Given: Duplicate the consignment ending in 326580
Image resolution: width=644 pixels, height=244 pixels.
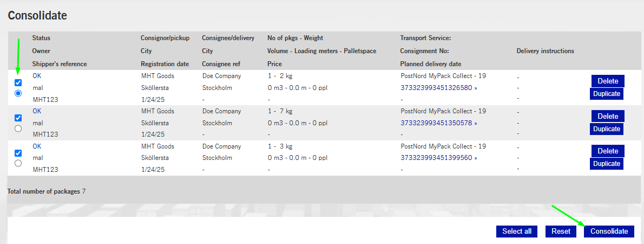Looking at the screenshot, I should [606, 94].
